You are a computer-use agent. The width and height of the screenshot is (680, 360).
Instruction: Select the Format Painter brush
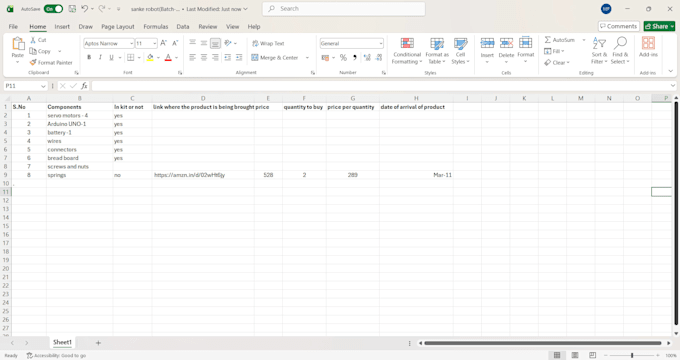point(33,62)
